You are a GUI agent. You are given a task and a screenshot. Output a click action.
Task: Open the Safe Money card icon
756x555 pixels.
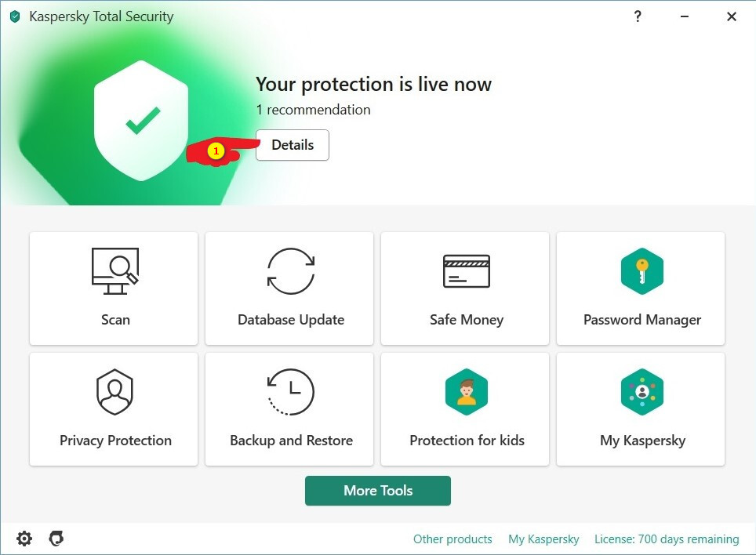click(x=466, y=271)
